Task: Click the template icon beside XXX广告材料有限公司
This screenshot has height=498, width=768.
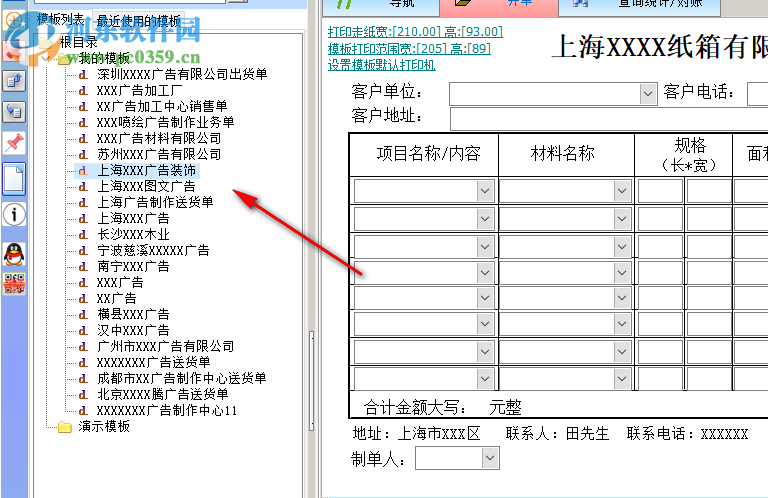Action: pyautogui.click(x=83, y=139)
